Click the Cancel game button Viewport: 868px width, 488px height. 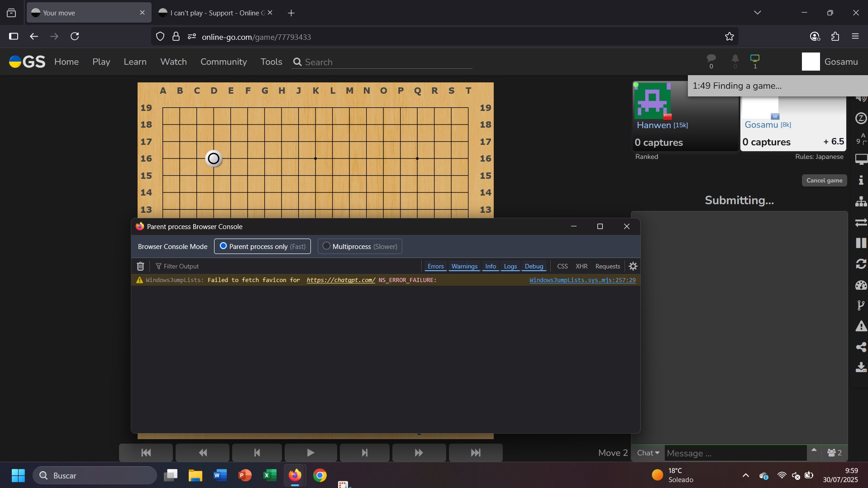pyautogui.click(x=824, y=180)
